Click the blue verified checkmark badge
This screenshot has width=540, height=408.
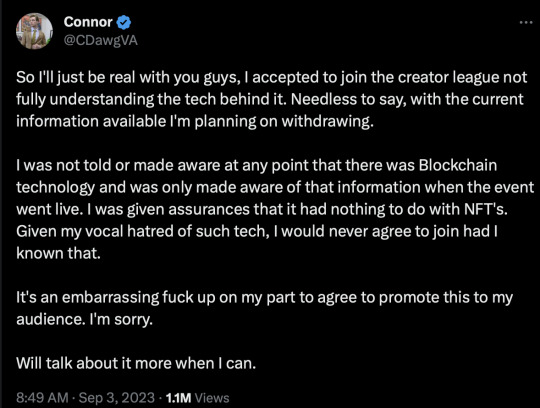[124, 22]
